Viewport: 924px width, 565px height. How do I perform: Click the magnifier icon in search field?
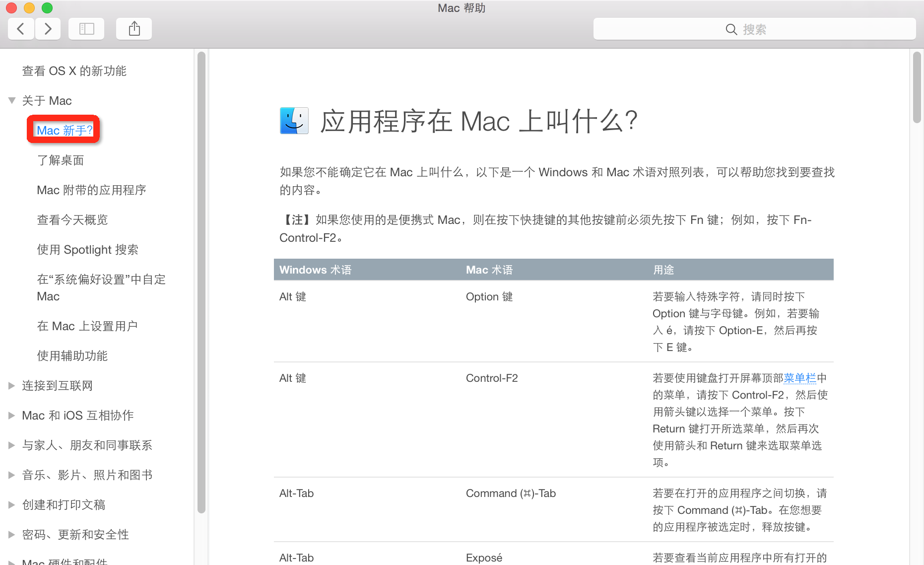tap(731, 29)
